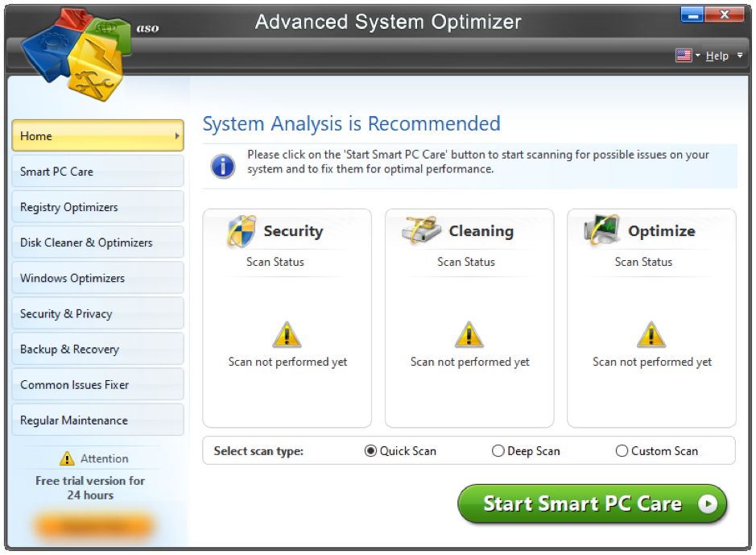The image size is (756, 555).
Task: Click the Attention warning icon in sidebar
Action: 67,458
